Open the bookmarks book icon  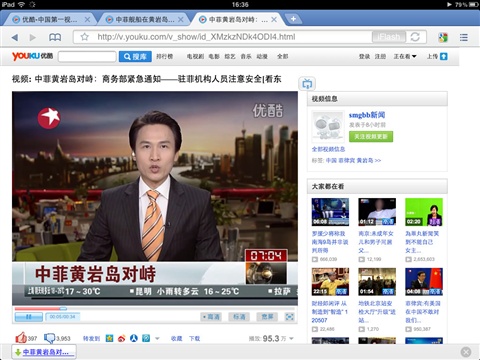click(x=55, y=37)
